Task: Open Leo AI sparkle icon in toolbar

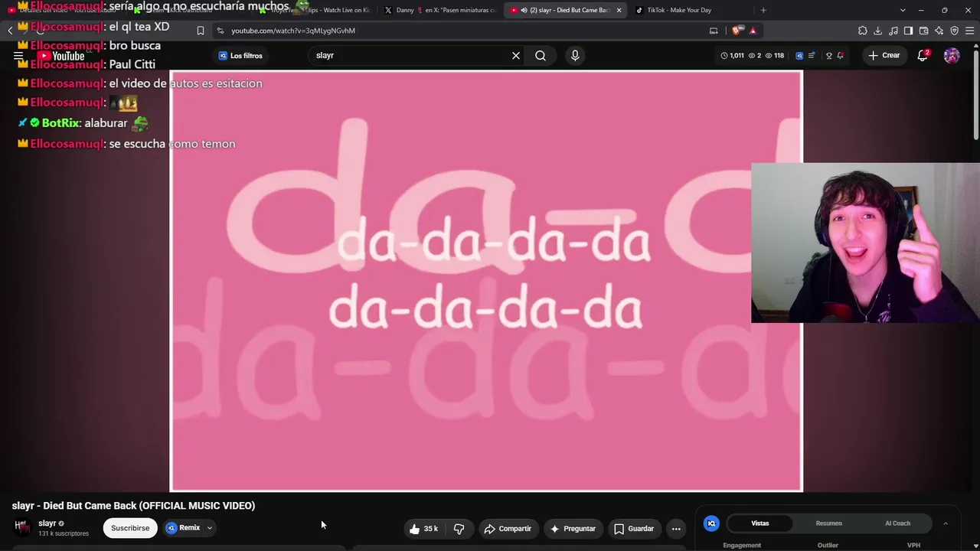Action: pyautogui.click(x=939, y=31)
